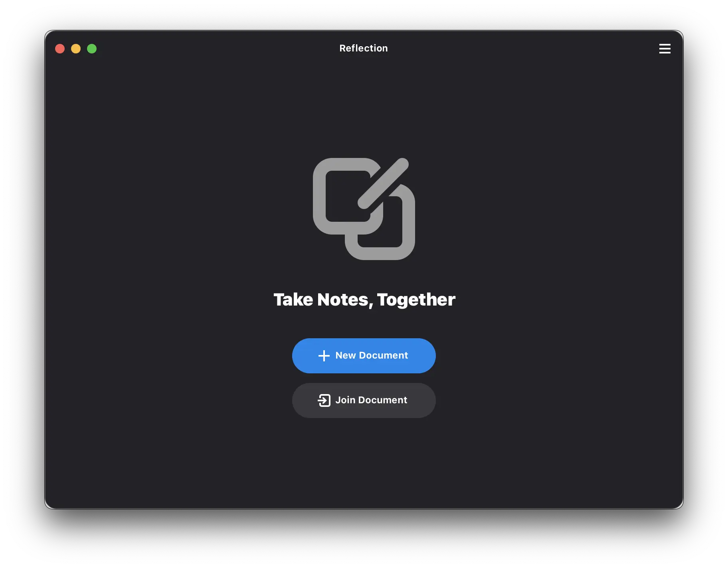Click the "Reflection" window title
Screen dimensions: 728x568
tap(364, 48)
